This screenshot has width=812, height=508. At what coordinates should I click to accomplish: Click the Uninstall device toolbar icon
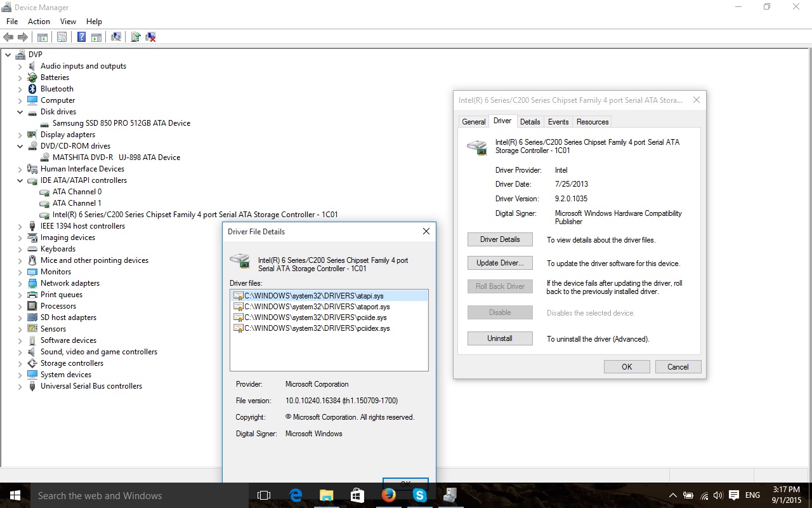coord(151,37)
